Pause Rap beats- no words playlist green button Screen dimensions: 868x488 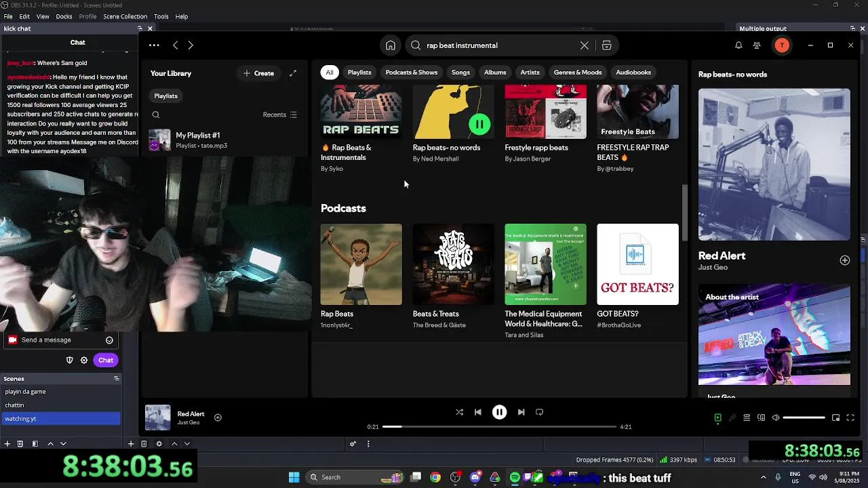pos(479,124)
